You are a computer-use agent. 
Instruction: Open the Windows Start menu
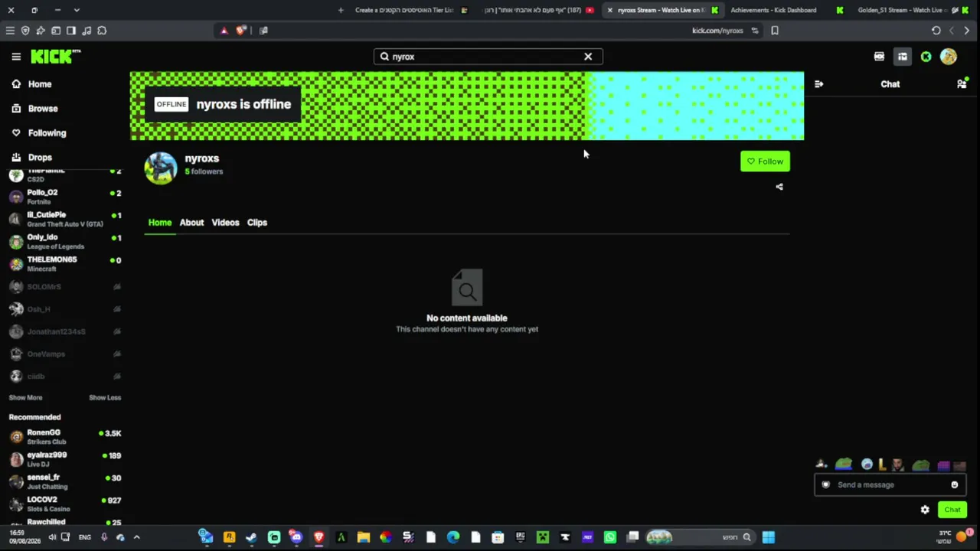(769, 537)
